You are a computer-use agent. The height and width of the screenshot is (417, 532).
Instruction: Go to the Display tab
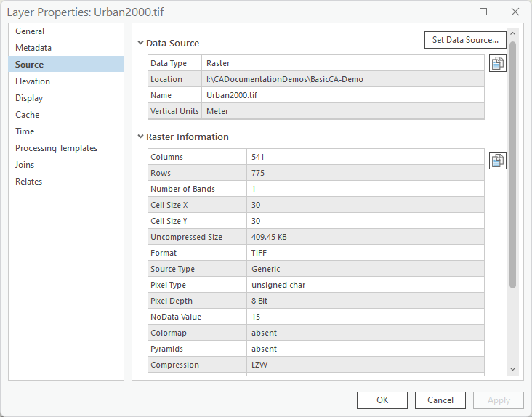pyautogui.click(x=66, y=98)
